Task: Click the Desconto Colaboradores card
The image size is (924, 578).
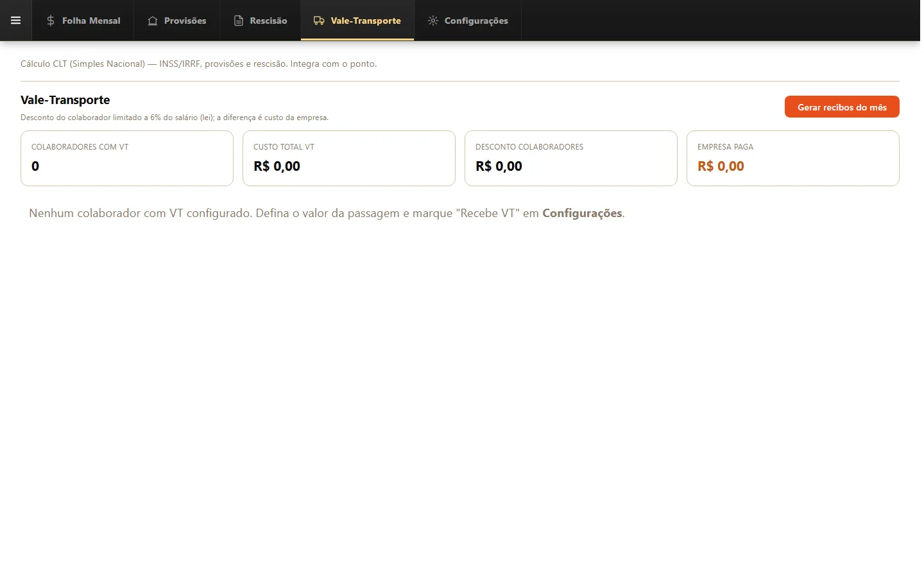Action: point(571,159)
